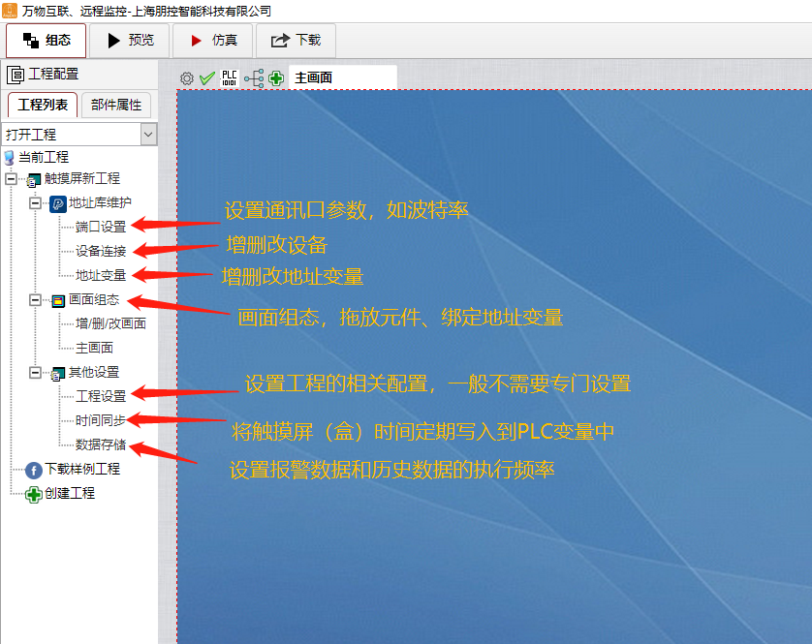
Task: Click the 下载样例工程 blue icon
Action: coord(34,470)
